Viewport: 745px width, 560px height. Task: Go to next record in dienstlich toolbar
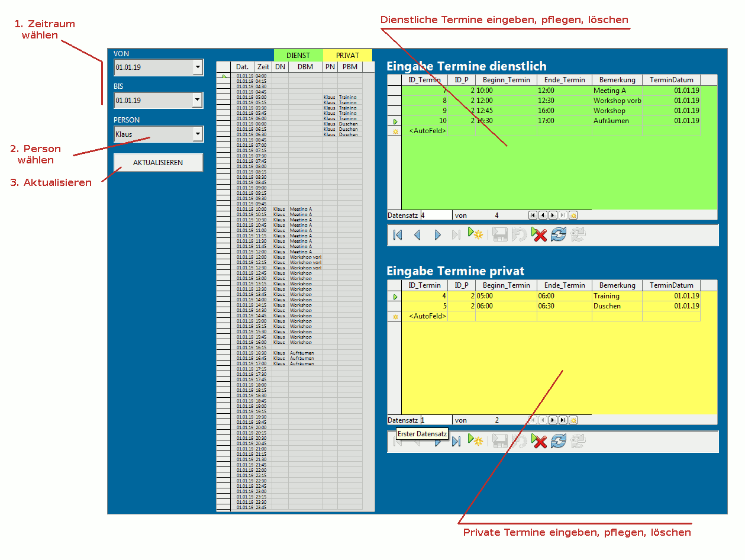[x=437, y=235]
